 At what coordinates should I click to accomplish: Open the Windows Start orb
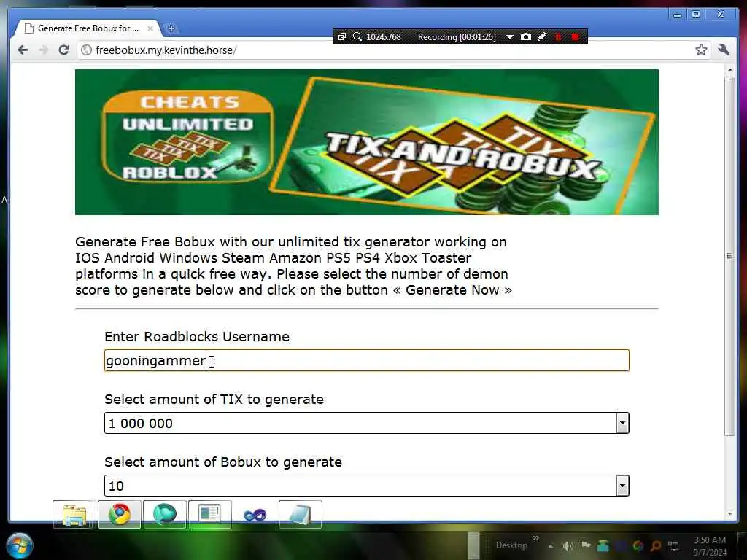click(x=20, y=545)
